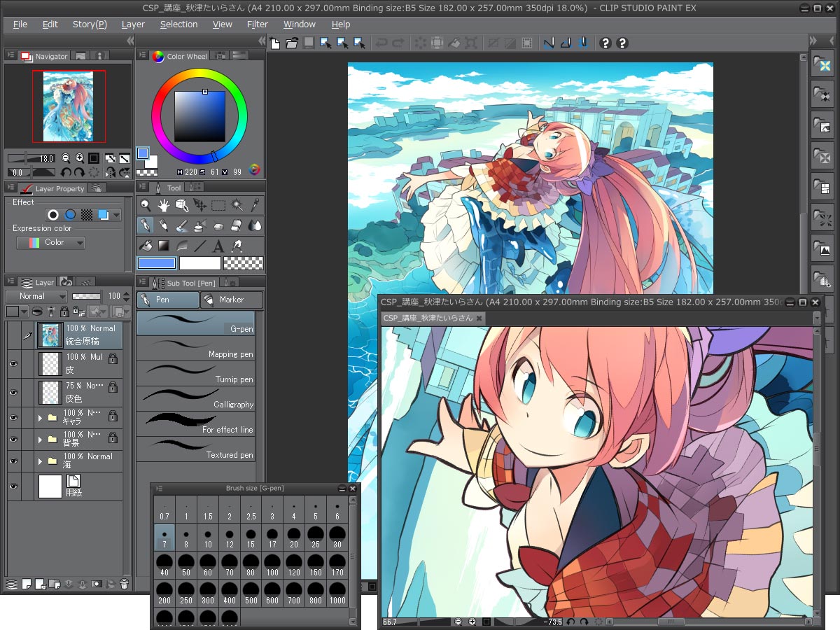Click the transparent color swatch in Tool palette
This screenshot has width=840, height=630.
[243, 263]
